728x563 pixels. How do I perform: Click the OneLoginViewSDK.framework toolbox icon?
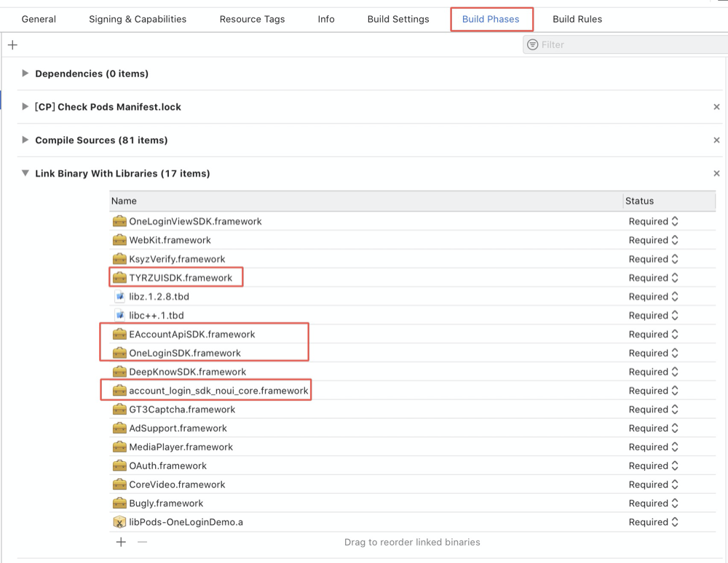[119, 221]
